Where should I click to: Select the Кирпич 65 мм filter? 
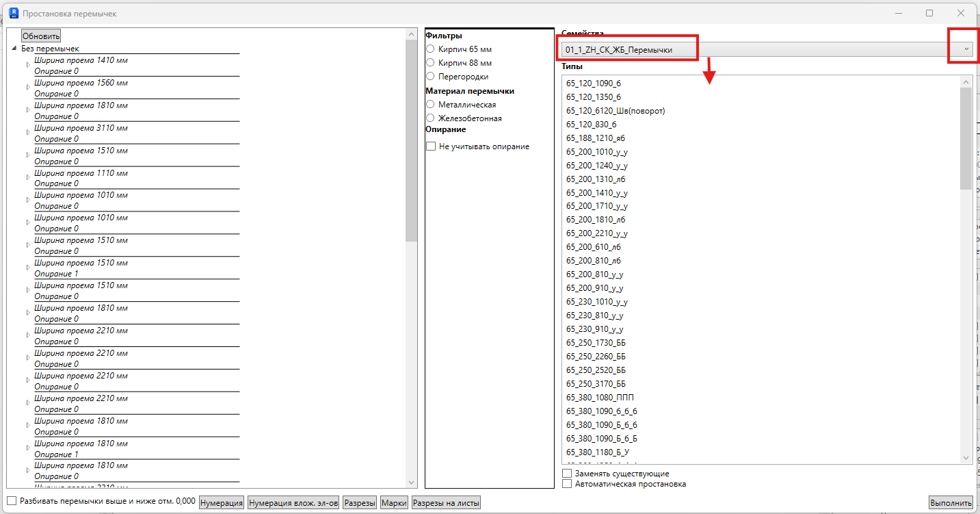coord(430,49)
